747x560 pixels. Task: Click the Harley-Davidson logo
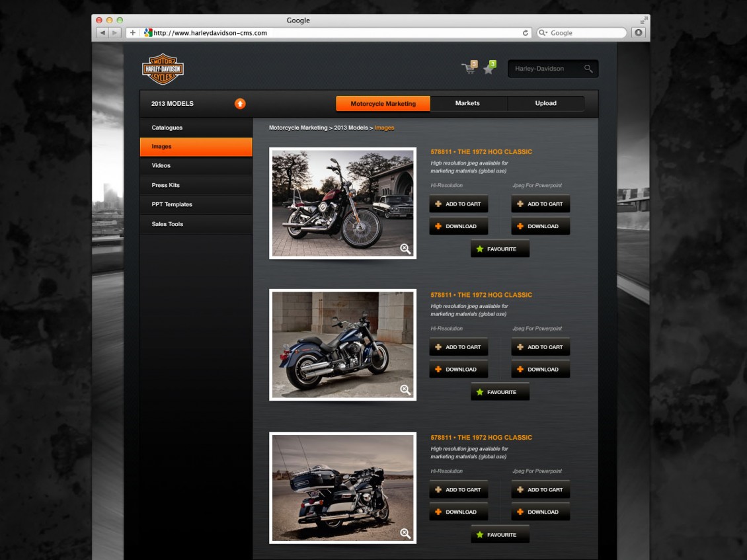(163, 69)
